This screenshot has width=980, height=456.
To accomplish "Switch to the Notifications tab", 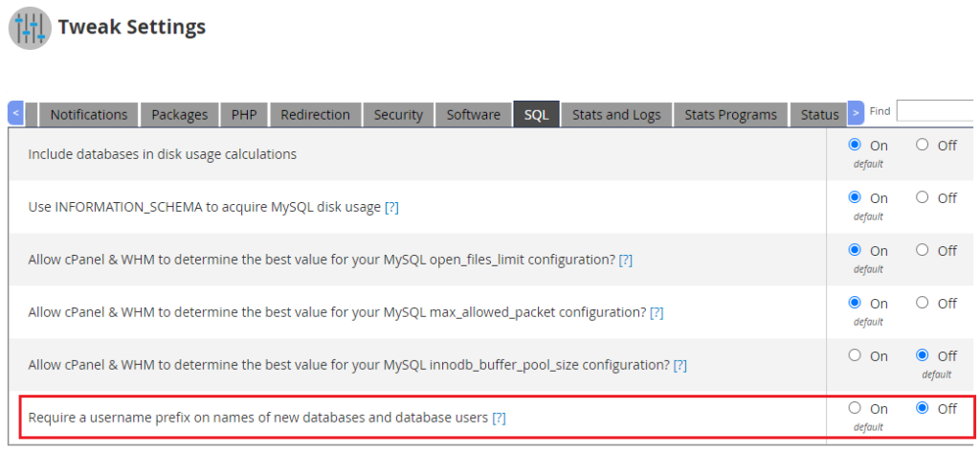I will tap(89, 115).
